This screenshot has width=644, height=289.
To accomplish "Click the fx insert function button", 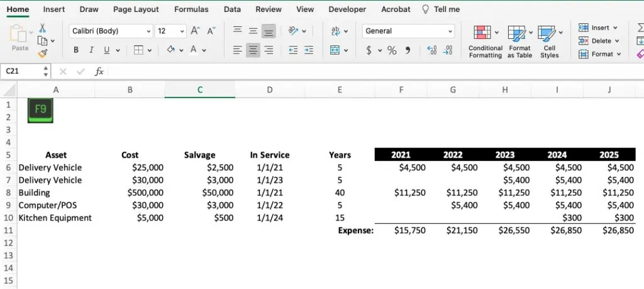I will 99,72.
